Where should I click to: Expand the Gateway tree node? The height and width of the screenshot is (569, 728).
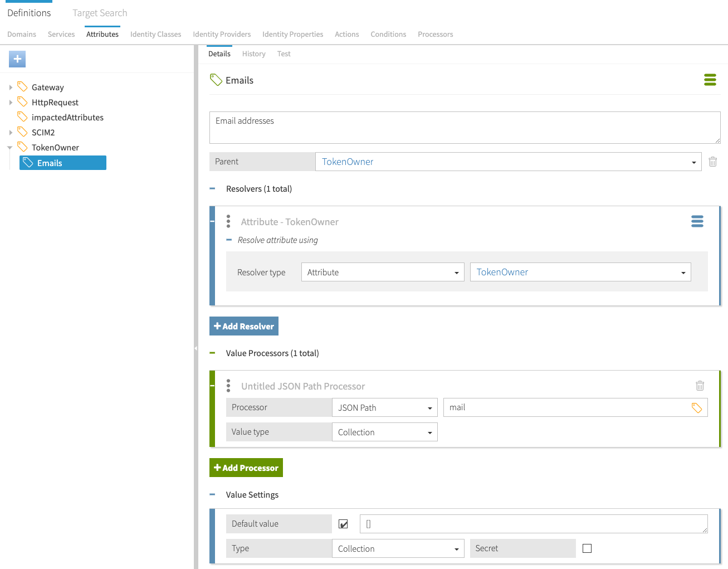pyautogui.click(x=9, y=87)
